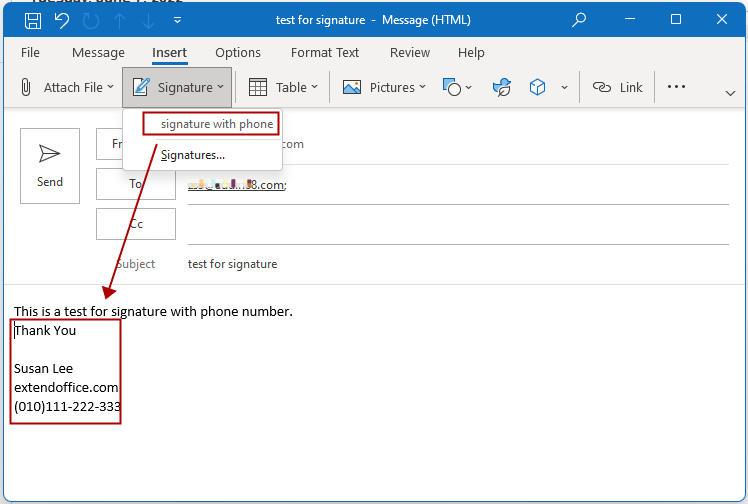This screenshot has width=748, height=504.
Task: Open the Shapes tool in ribbon
Action: [457, 88]
